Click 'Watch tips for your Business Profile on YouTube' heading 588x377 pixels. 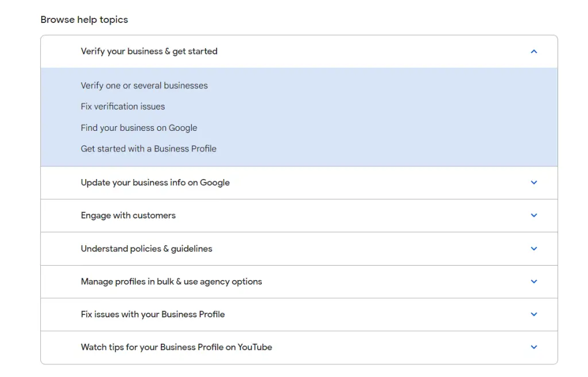[176, 347]
